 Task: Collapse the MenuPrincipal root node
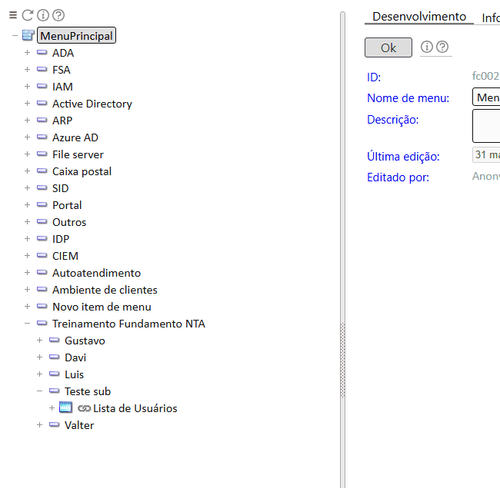(15, 35)
